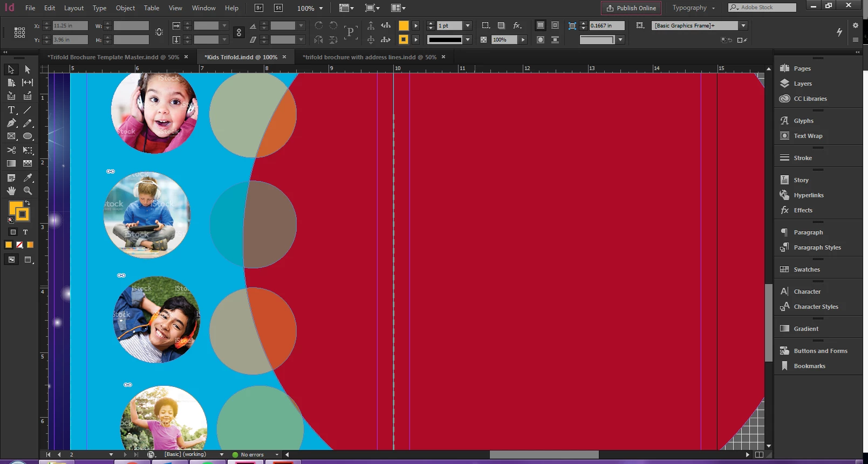Open the stroke type dropdown
Image resolution: width=868 pixels, height=464 pixels.
tap(468, 39)
